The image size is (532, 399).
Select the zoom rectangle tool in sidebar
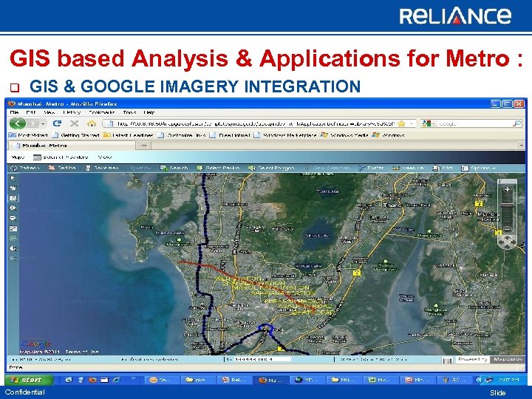13,198
